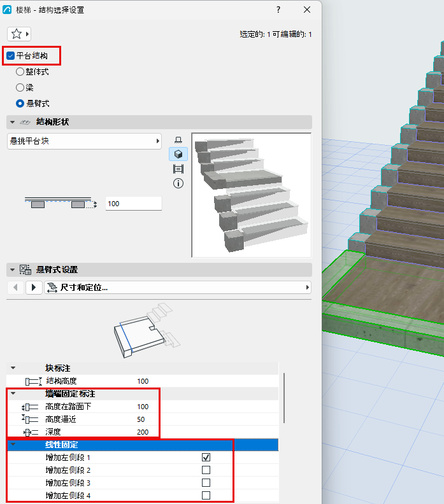Screen dimensions: 444x504
Task: Click the stair 3D preview thumbnail
Action: point(251,195)
